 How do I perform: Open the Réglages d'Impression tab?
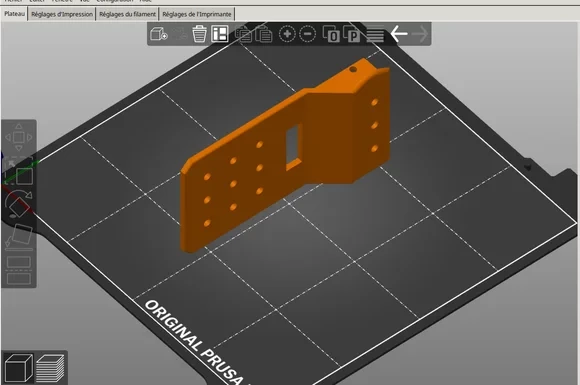62,14
